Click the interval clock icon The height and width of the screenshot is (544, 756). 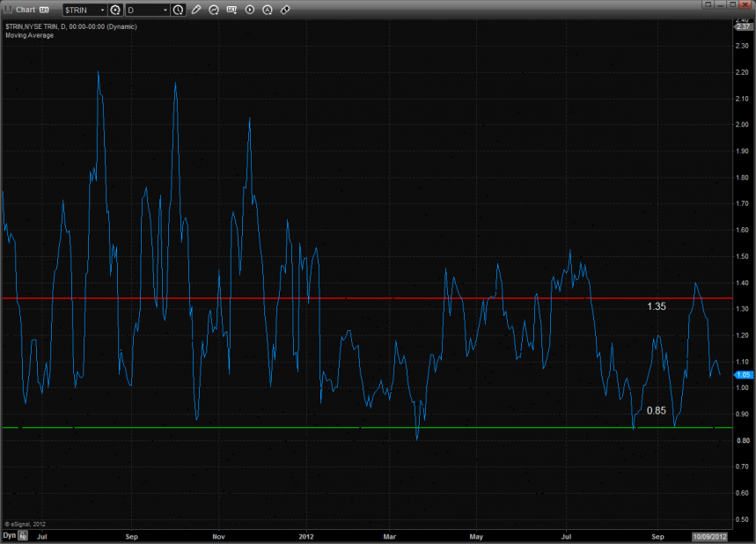coord(179,10)
